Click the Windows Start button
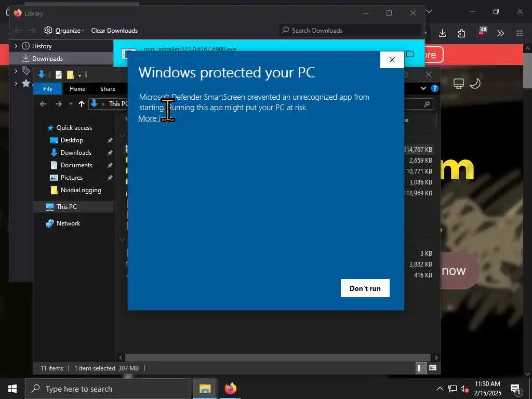The width and height of the screenshot is (532, 399). tap(12, 389)
